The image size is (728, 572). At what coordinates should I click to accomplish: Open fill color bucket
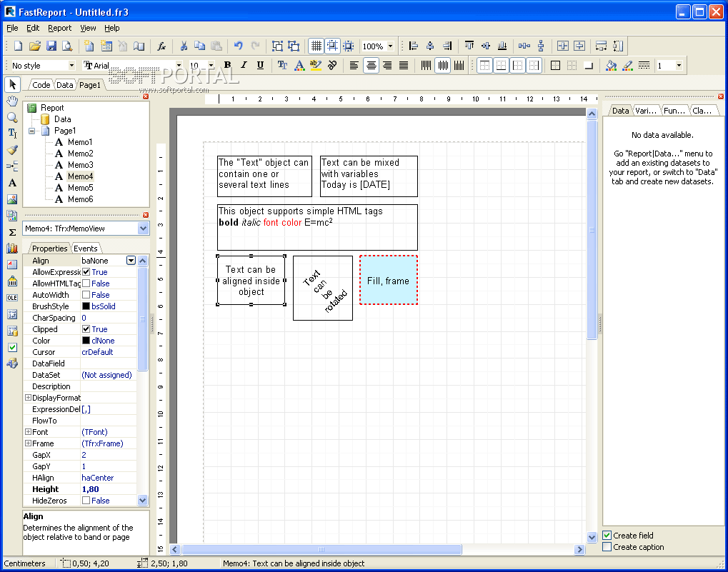[611, 66]
